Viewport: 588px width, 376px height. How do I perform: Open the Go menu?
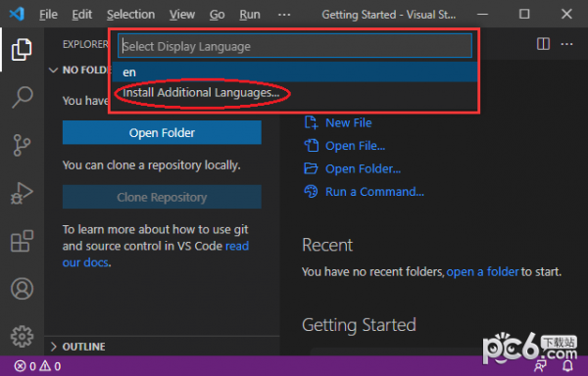(x=217, y=15)
